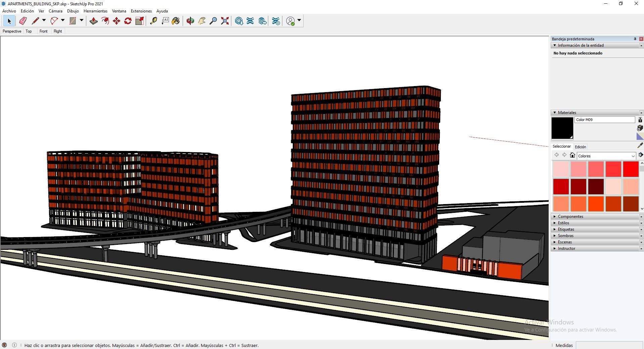Select the Rectangle shape tool

click(73, 21)
